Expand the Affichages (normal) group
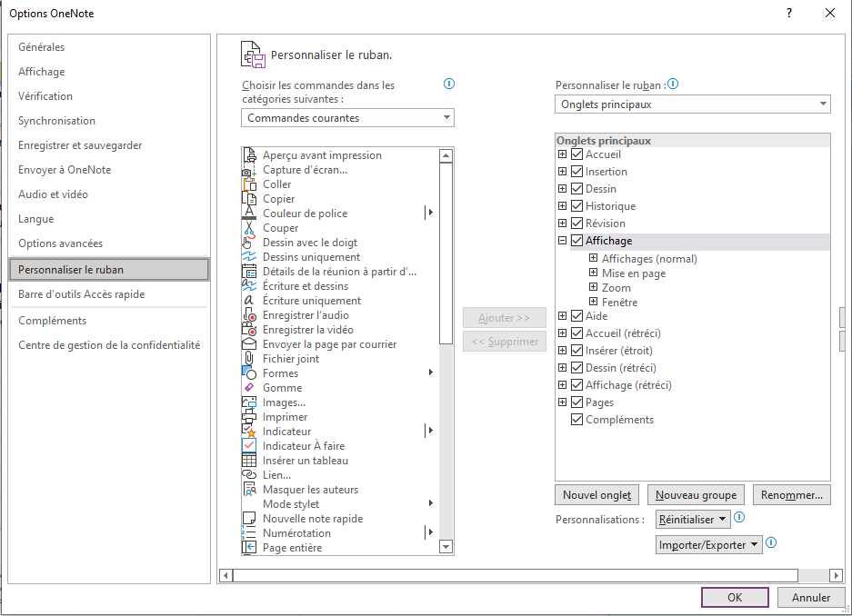Screen dimensions: 852x616 pos(594,258)
